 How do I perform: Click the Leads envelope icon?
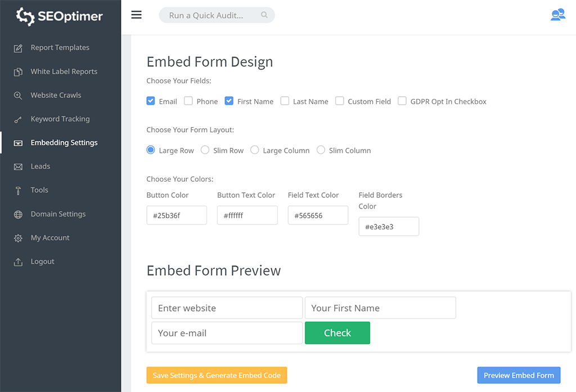tap(19, 167)
